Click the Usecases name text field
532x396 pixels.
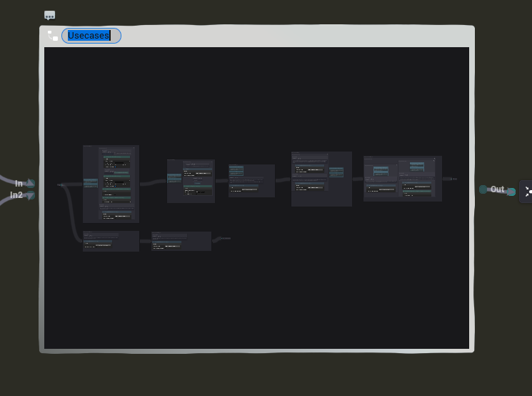pyautogui.click(x=91, y=36)
